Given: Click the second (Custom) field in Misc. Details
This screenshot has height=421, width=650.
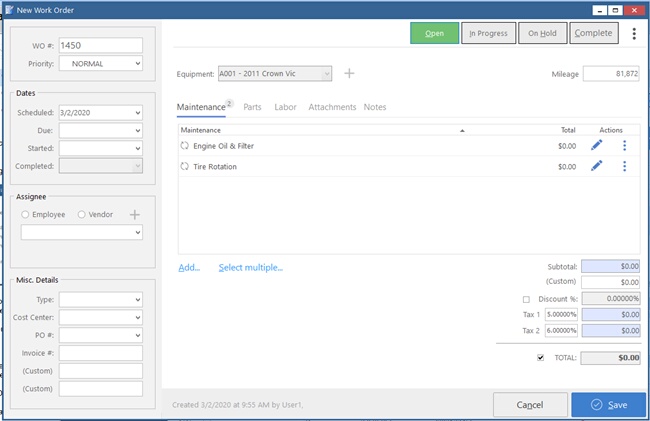Looking at the screenshot, I should click(101, 389).
